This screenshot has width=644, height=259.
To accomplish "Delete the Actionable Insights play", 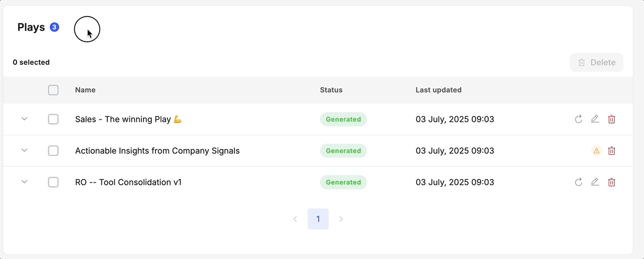I will coord(612,151).
